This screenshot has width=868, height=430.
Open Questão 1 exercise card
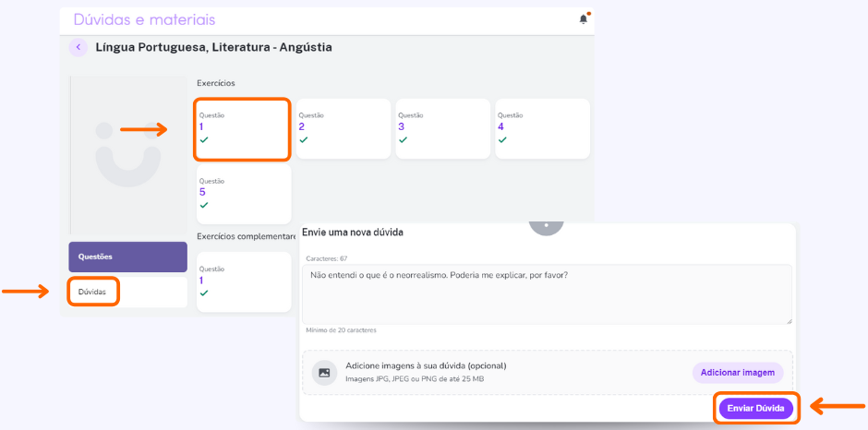242,129
